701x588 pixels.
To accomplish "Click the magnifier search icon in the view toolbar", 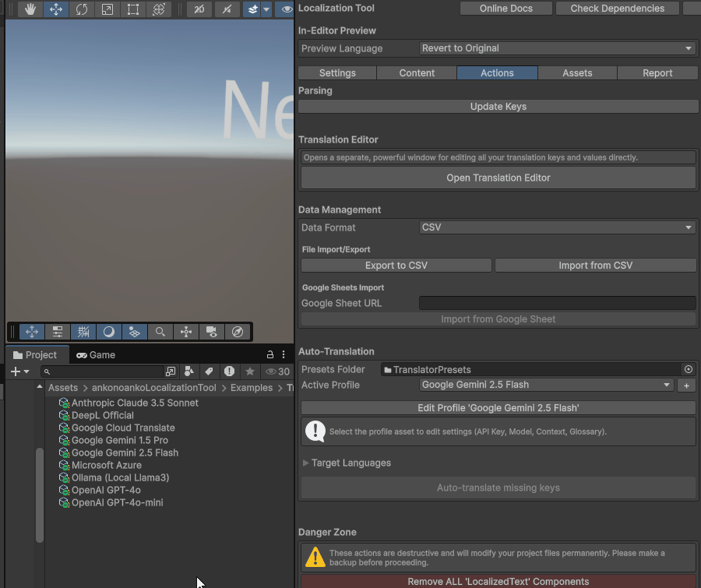I will (x=160, y=332).
